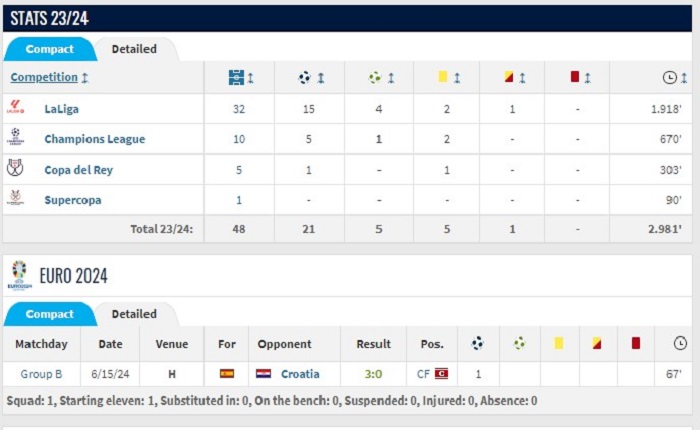Sort by second yellow card icon
Screen dimensions: 700x430
pyautogui.click(x=508, y=77)
